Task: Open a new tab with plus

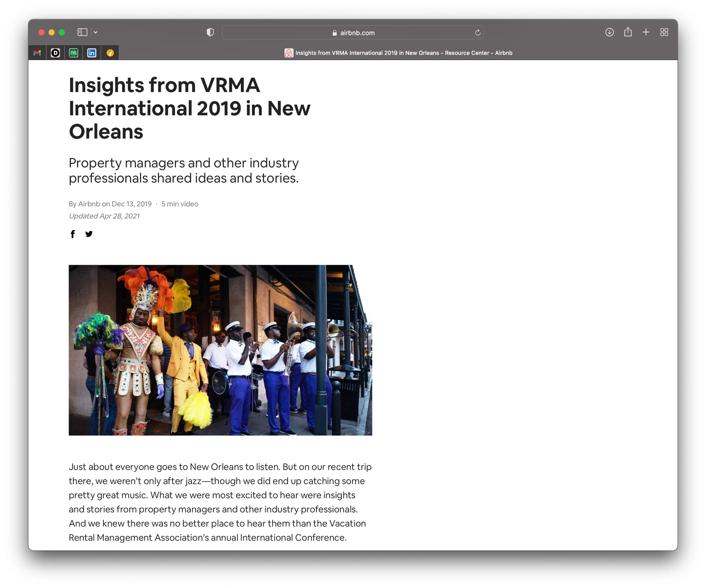Action: pyautogui.click(x=646, y=32)
